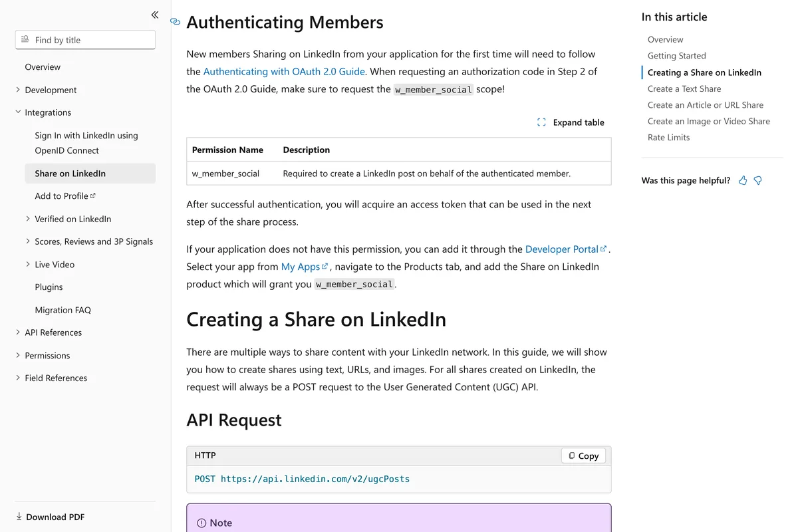Collapse the Integrations tree node
This screenshot has height=532, width=798.
(x=18, y=112)
